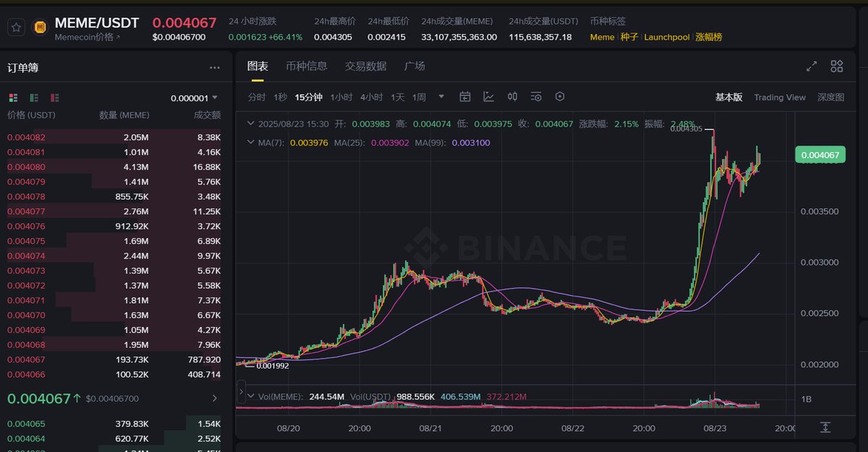Switch to the 币种信息 tab
This screenshot has height=452, width=868.
pos(307,66)
